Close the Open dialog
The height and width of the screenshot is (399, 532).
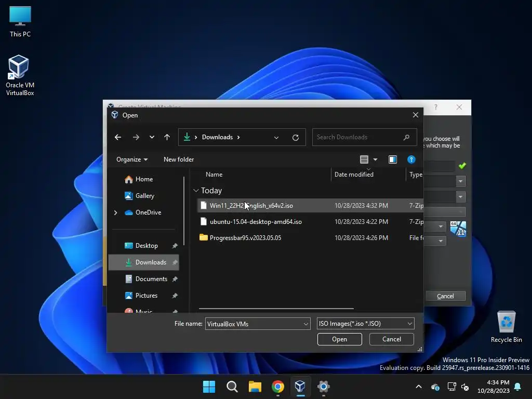(x=415, y=115)
